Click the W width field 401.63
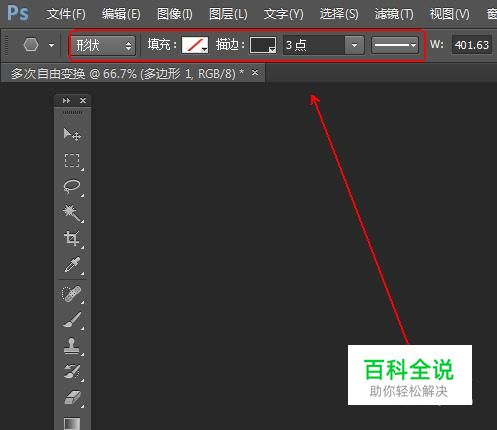This screenshot has width=497, height=430. [x=472, y=45]
